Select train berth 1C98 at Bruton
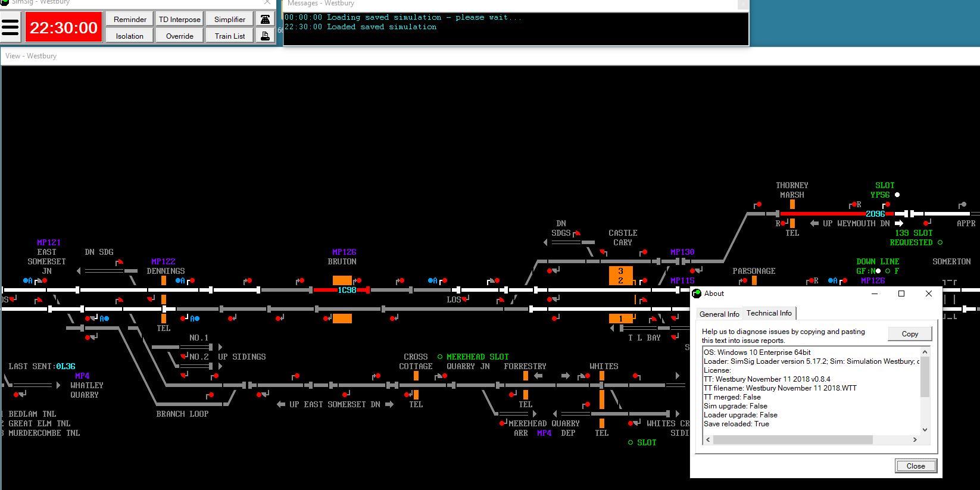980x490 pixels. tap(347, 290)
